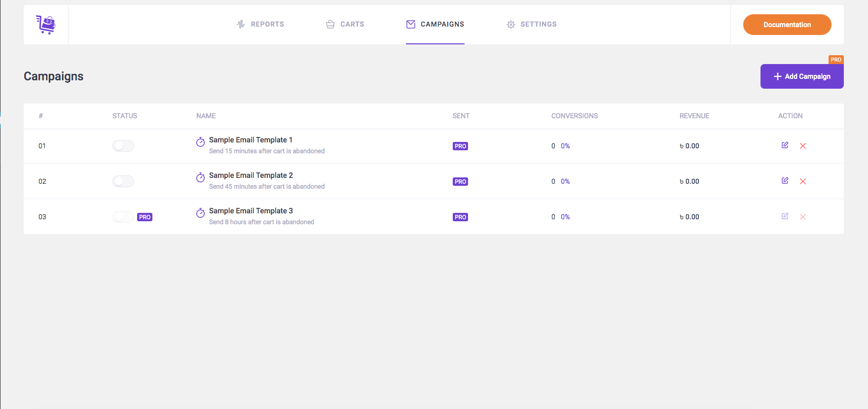Image resolution: width=868 pixels, height=409 pixels.
Task: Click stopwatch icon beside Template 1
Action: 200,142
